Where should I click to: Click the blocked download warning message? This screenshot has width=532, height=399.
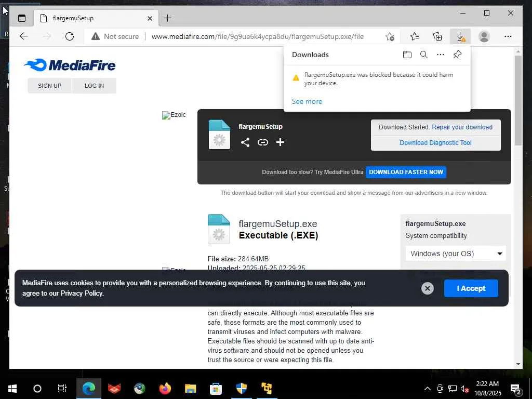coord(379,79)
